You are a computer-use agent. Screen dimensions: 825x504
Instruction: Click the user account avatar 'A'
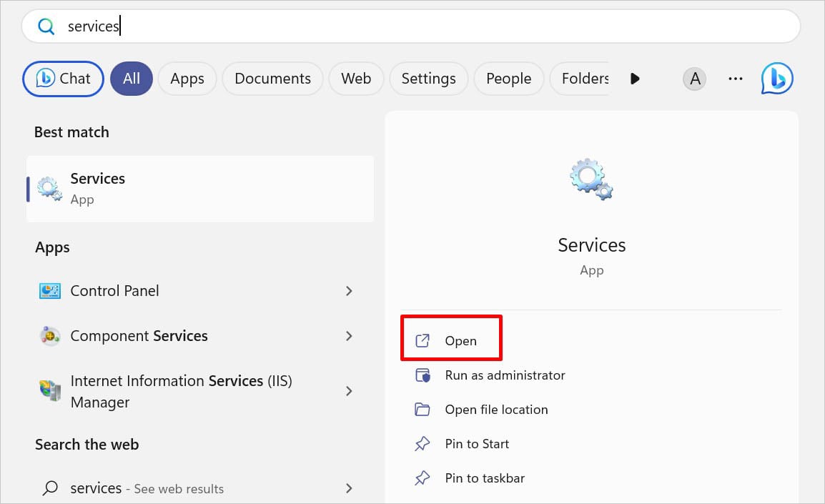[694, 79]
